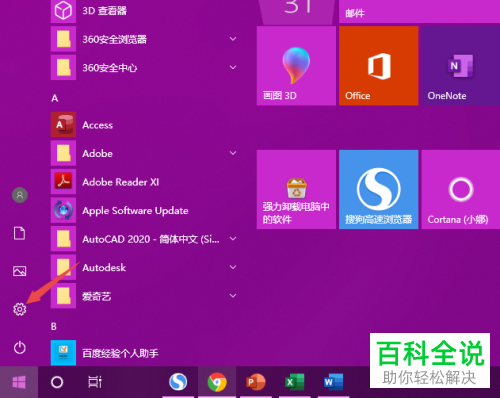Open the 邮件 tile
This screenshot has width=500, height=398.
(x=419, y=11)
